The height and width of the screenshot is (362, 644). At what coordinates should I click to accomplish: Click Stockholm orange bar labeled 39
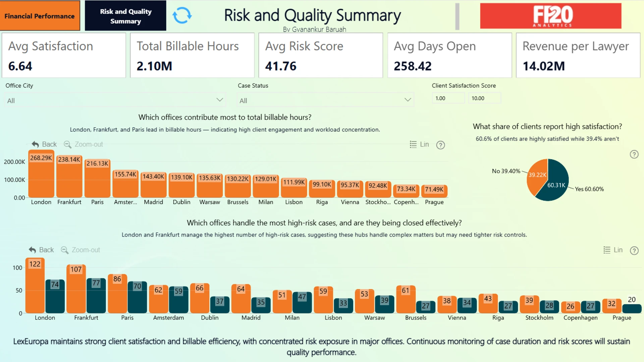click(529, 304)
